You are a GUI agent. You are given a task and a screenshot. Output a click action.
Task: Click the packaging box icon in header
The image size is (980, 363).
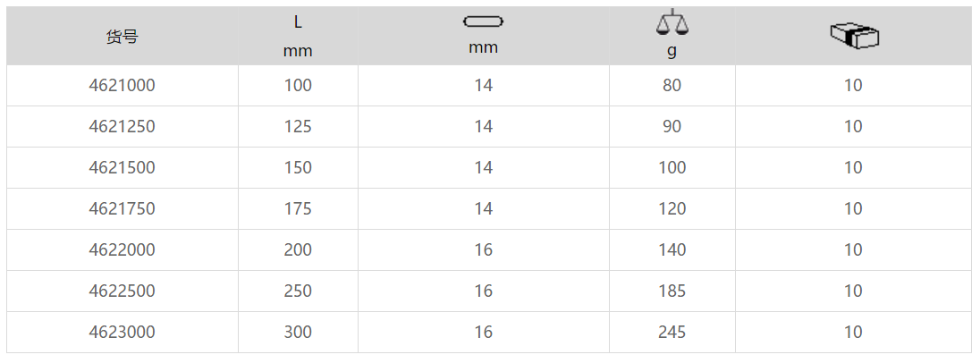coord(854,36)
